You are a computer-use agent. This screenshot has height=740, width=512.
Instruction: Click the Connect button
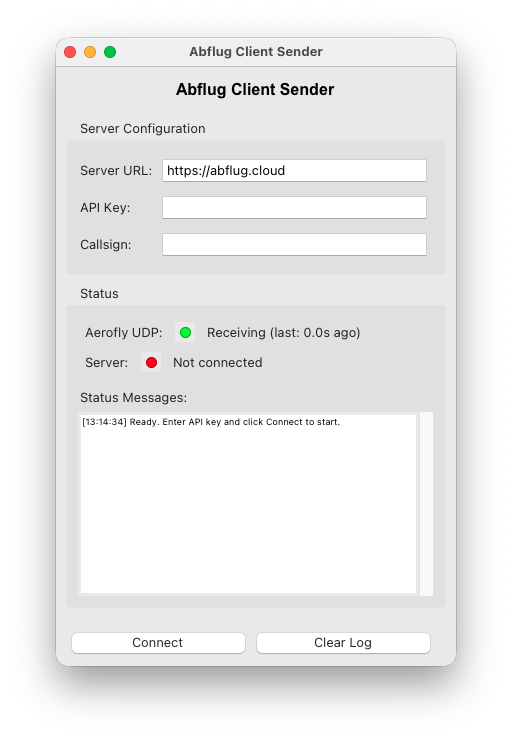coord(158,643)
